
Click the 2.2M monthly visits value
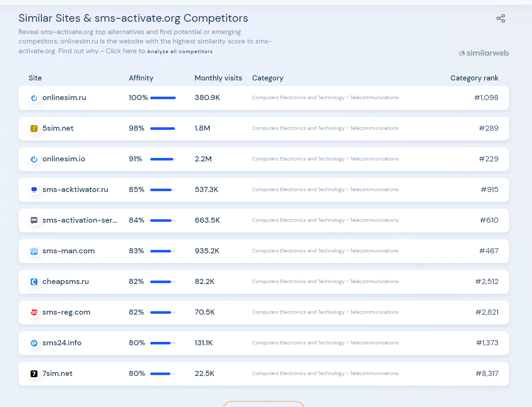203,159
